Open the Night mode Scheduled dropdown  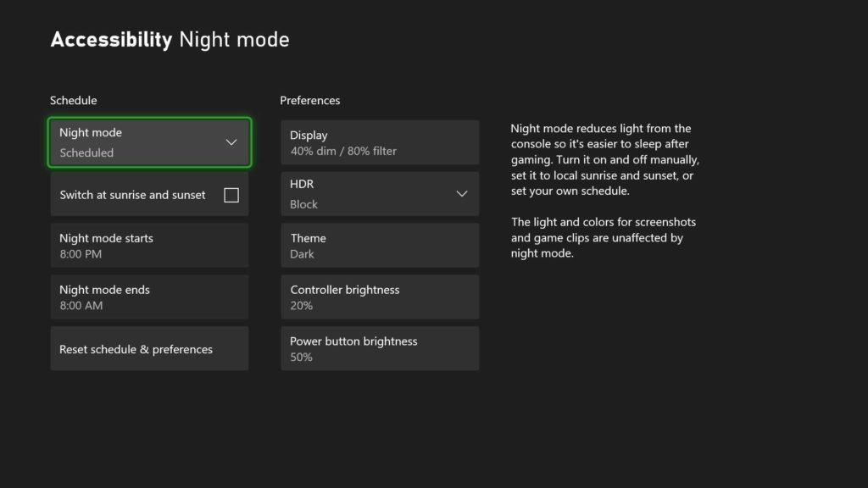tap(149, 142)
